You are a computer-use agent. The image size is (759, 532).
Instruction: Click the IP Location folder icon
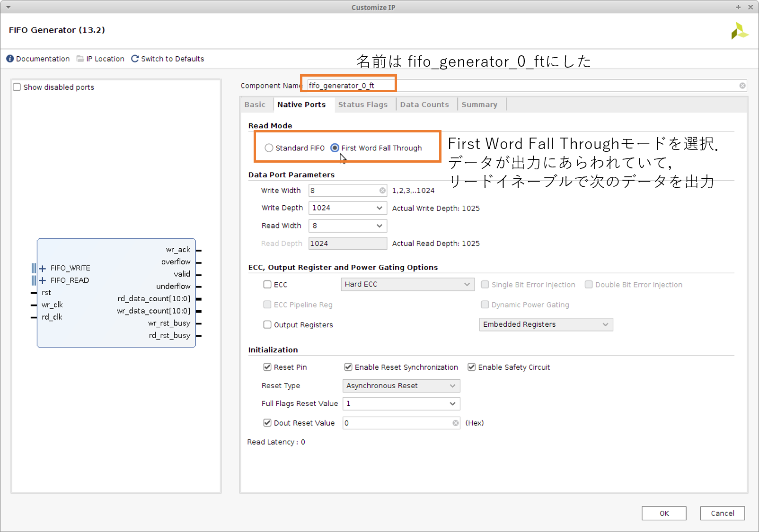click(x=80, y=59)
